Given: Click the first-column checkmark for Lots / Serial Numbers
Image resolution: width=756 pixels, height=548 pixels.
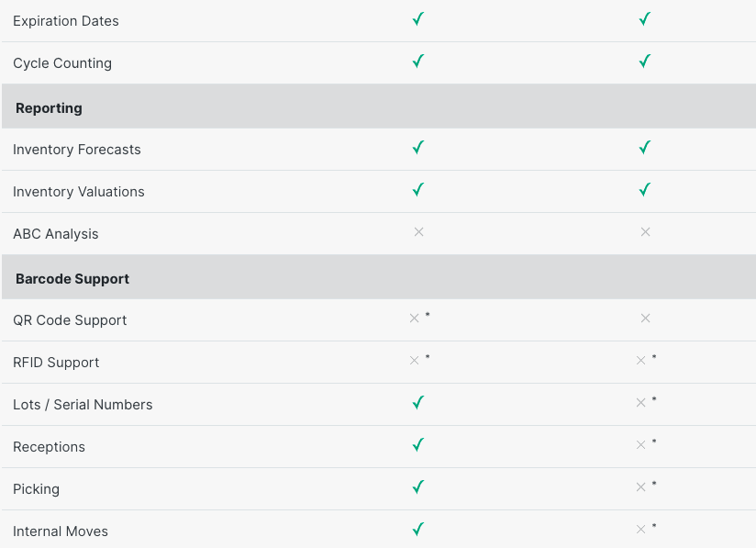Looking at the screenshot, I should tap(418, 403).
